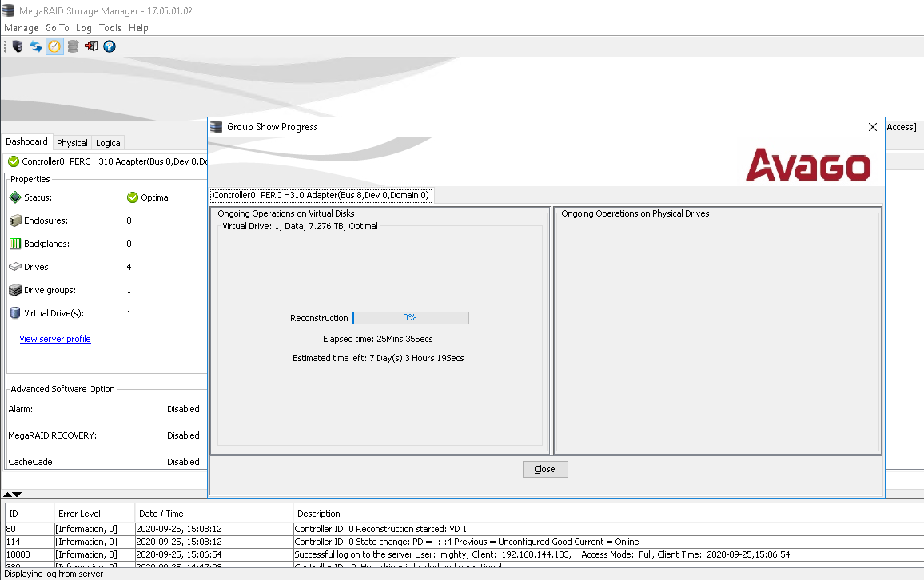Click the red log off toolbar icon

[x=91, y=46]
